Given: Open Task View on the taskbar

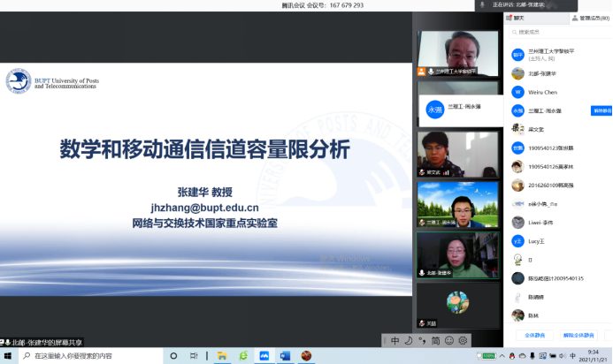Looking at the screenshot, I should point(195,355).
